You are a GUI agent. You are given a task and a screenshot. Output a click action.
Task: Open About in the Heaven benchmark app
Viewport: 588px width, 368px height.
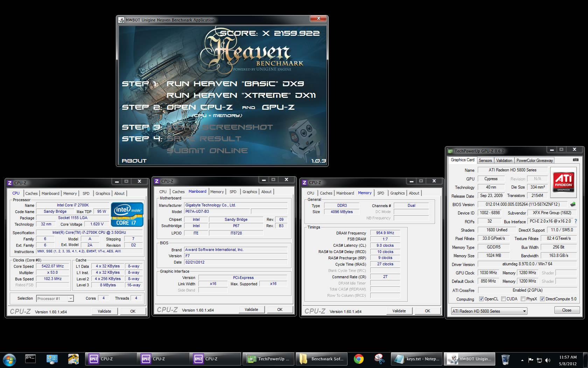pyautogui.click(x=134, y=161)
